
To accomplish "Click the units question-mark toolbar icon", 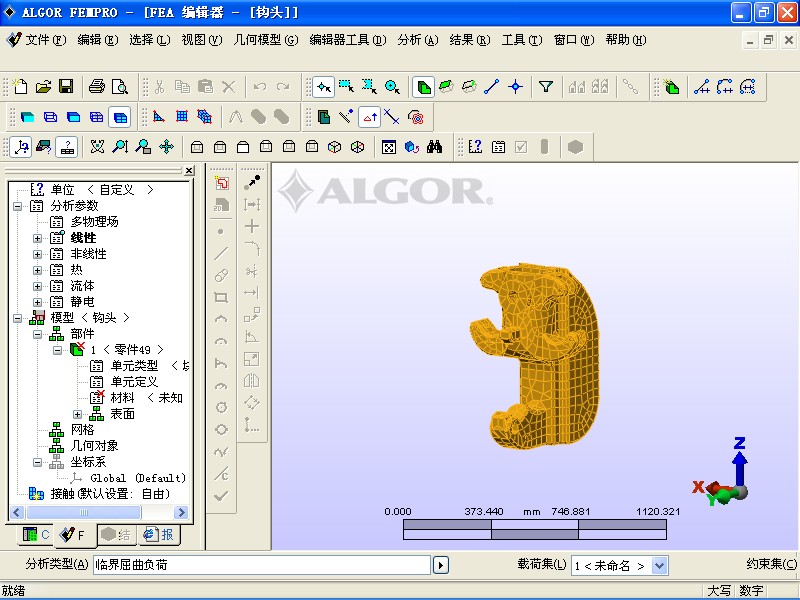I will 475,147.
